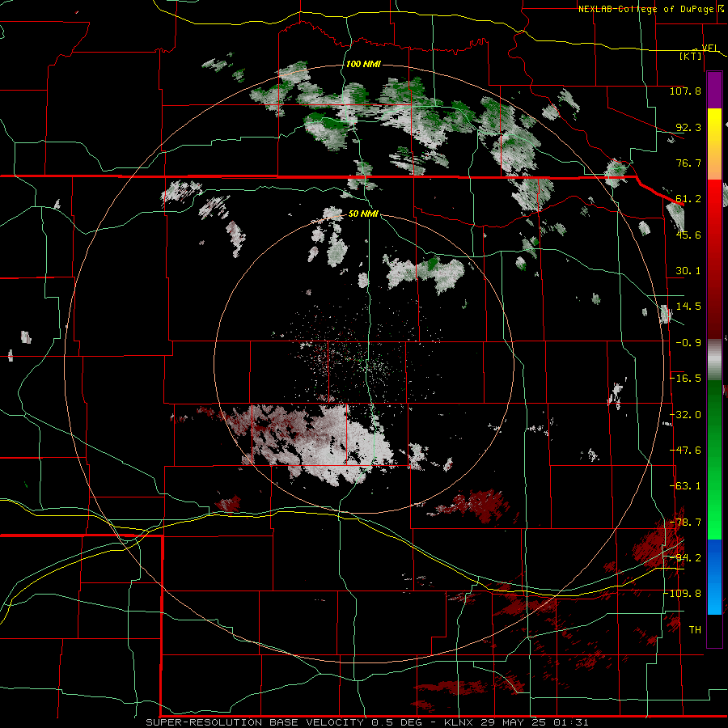Viewport: 728px width, 728px height.
Task: Select the 107.8 velocity scale value
Action: pos(685,91)
